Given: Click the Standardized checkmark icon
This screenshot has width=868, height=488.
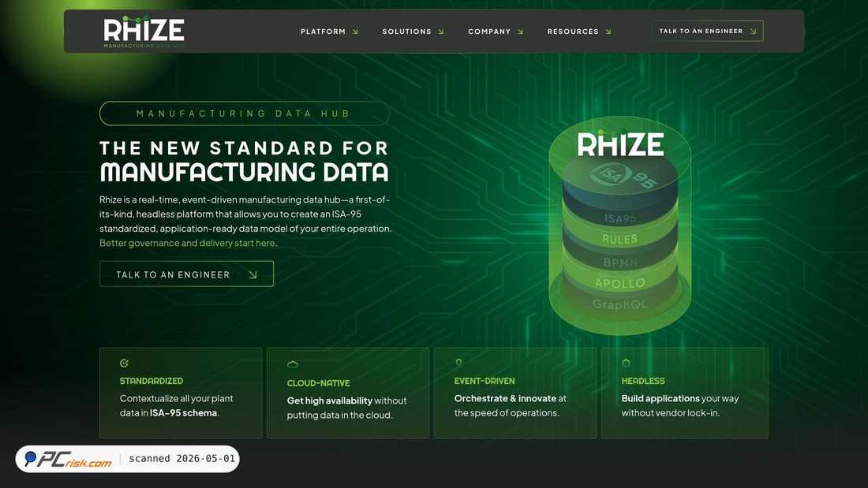Looking at the screenshot, I should click(x=124, y=363).
